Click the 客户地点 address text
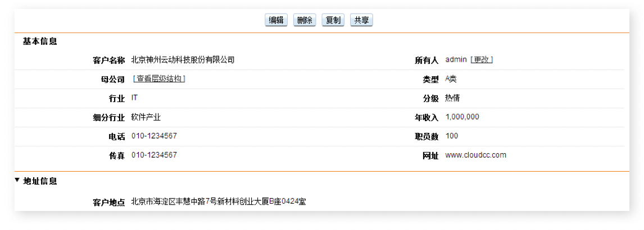 219,202
